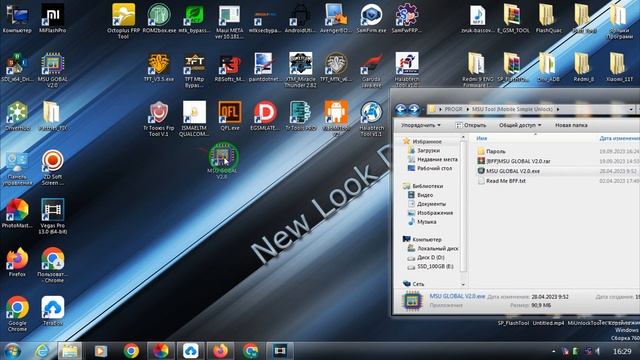
Task: Click the taskbar clock showing 16:29
Action: [x=622, y=351]
